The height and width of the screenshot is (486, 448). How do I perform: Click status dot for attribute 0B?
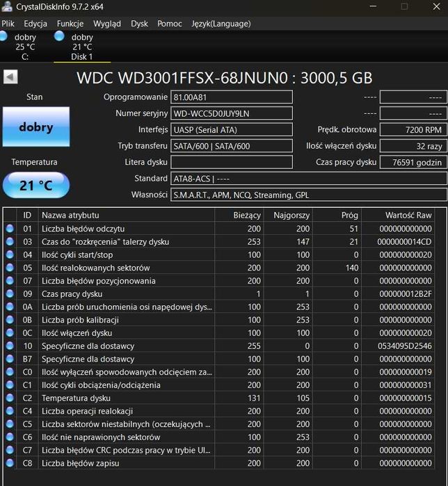pyautogui.click(x=10, y=320)
